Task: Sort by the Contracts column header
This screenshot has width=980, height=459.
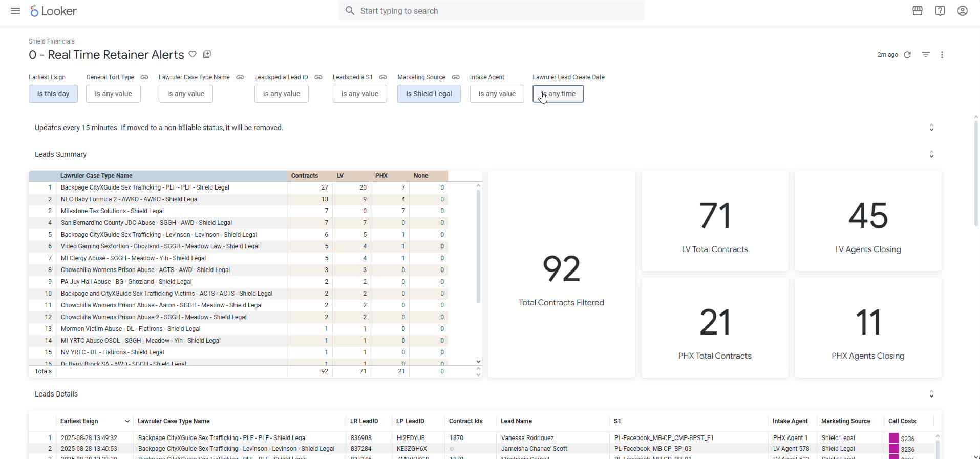Action: click(305, 176)
